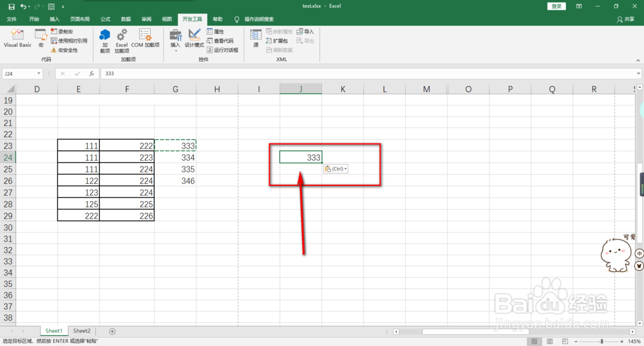Click the Name Box showing J24
The width and height of the screenshot is (644, 346).
[19, 73]
